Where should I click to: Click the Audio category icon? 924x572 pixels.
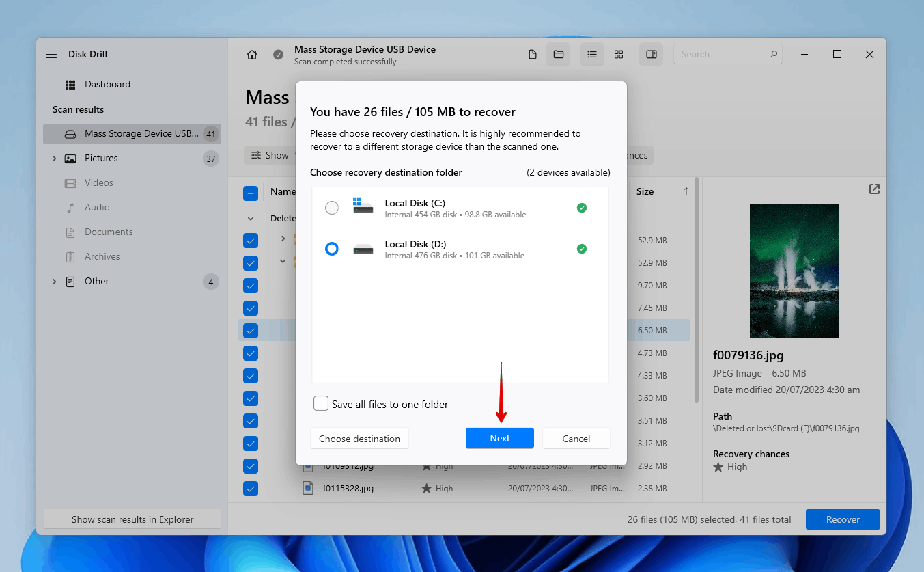pos(70,208)
